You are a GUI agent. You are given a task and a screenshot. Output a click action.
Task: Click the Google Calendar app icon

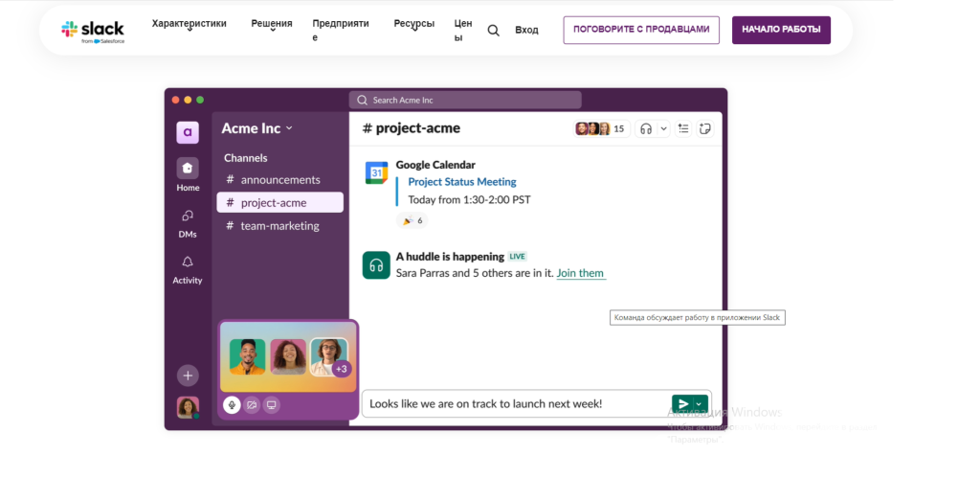376,172
